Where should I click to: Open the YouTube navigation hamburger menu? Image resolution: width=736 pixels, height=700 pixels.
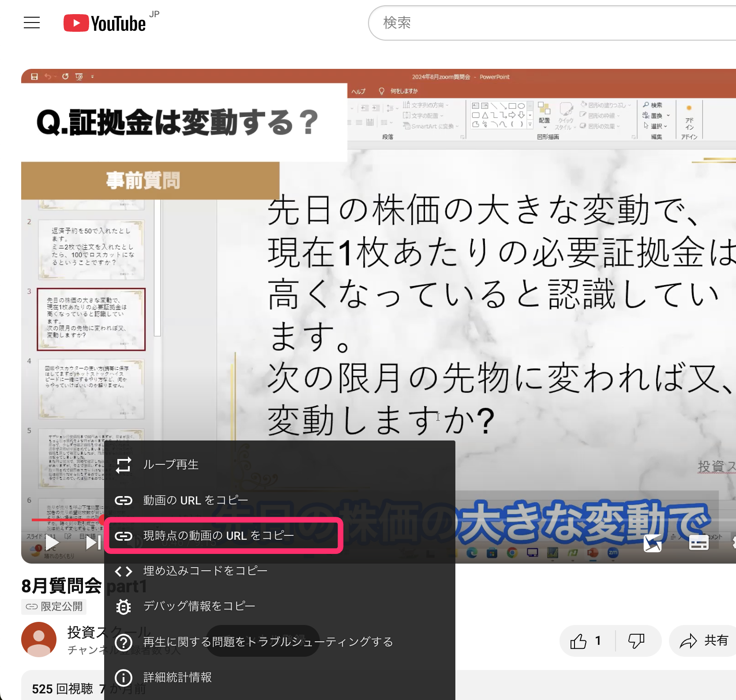point(31,23)
